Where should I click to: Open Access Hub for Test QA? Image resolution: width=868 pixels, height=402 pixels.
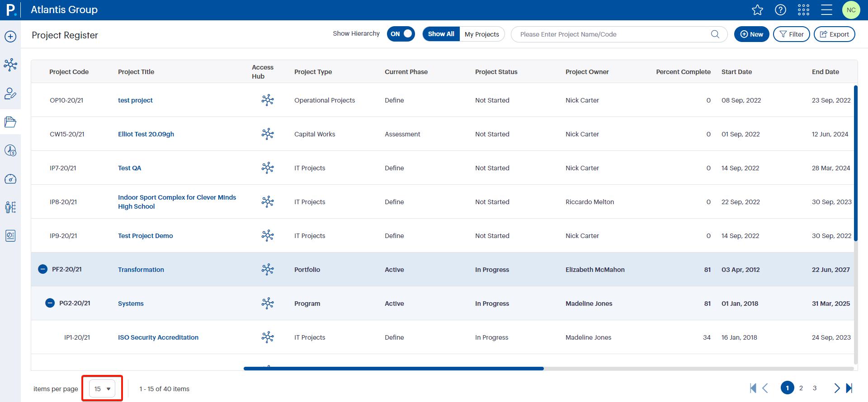(x=268, y=168)
